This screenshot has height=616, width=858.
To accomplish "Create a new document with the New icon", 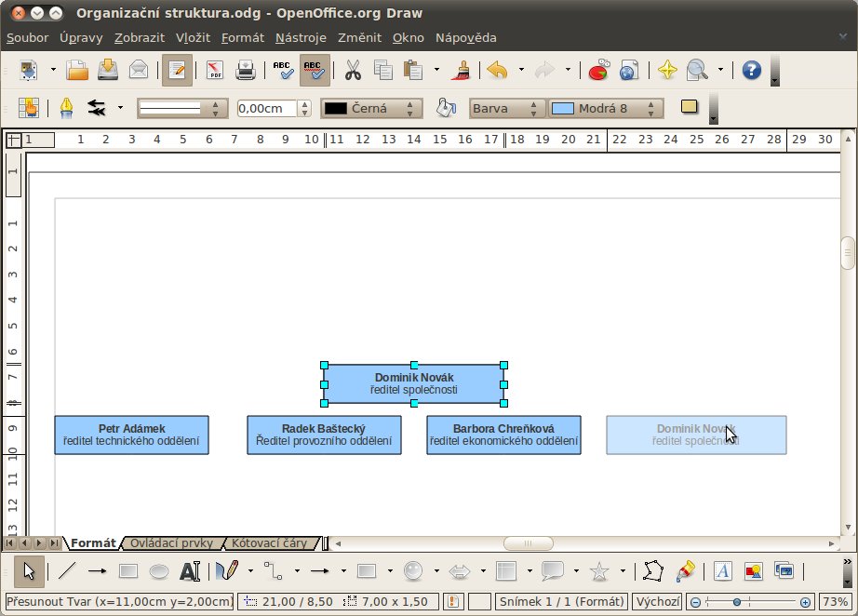I will click(29, 70).
